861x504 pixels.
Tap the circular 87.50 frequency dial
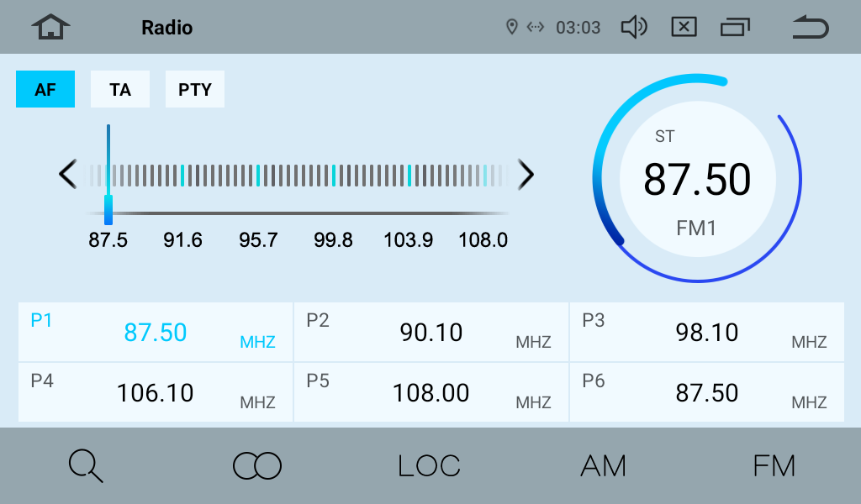point(697,179)
